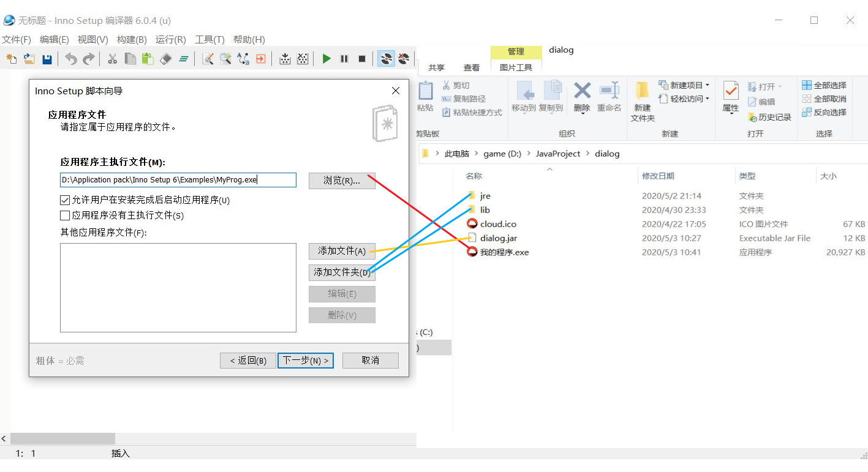
Task: Switch to the 查看 tab in Explorer
Action: click(x=472, y=68)
